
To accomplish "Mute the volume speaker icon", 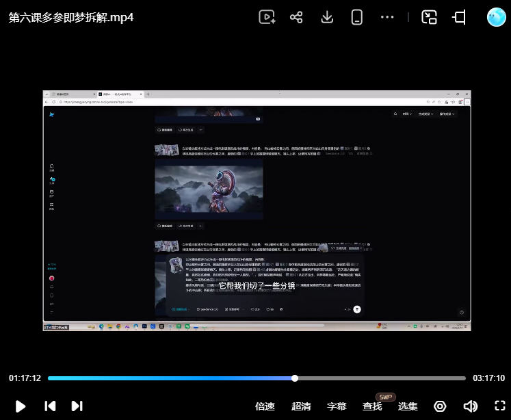I will click(470, 406).
